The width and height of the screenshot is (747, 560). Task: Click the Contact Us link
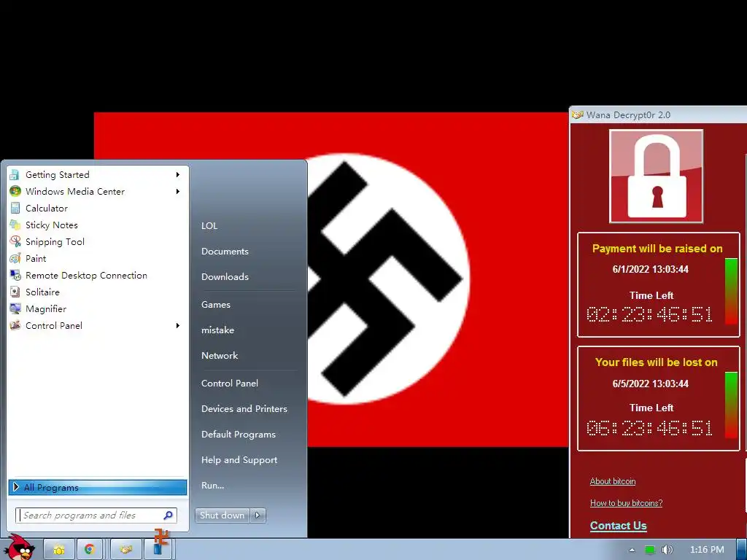[x=619, y=526]
